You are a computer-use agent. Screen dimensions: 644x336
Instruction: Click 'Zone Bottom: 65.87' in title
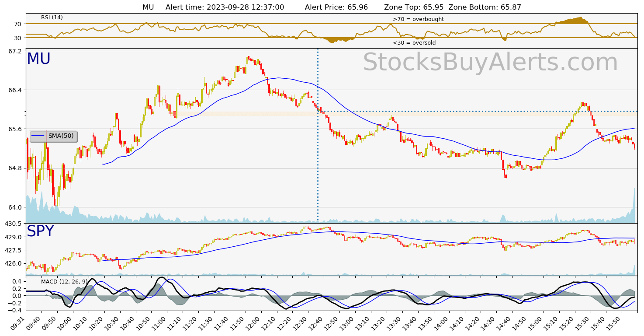pyautogui.click(x=485, y=7)
